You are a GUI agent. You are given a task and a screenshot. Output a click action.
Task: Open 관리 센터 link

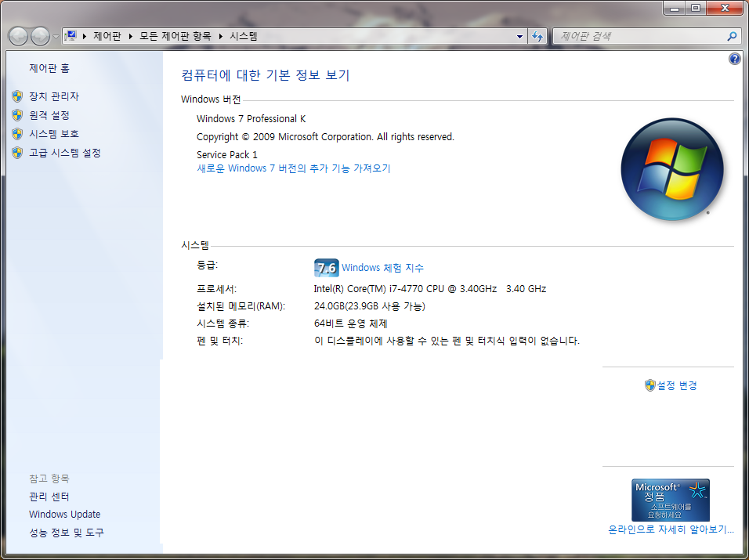coord(49,497)
